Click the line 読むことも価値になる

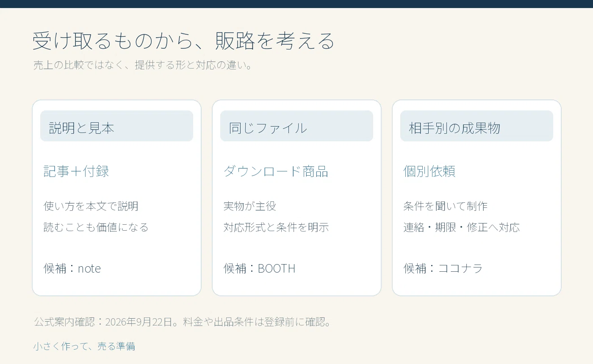click(x=96, y=227)
